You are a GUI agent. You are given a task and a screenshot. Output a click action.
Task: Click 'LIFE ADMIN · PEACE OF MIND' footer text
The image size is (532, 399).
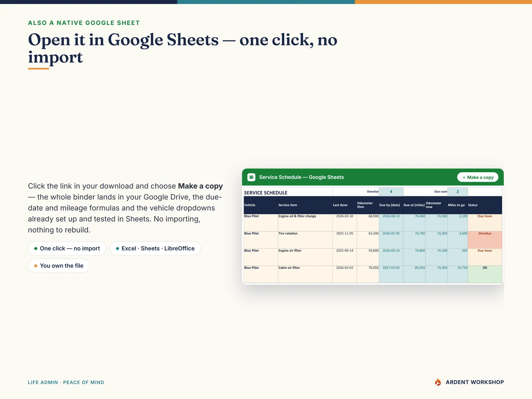pos(66,382)
